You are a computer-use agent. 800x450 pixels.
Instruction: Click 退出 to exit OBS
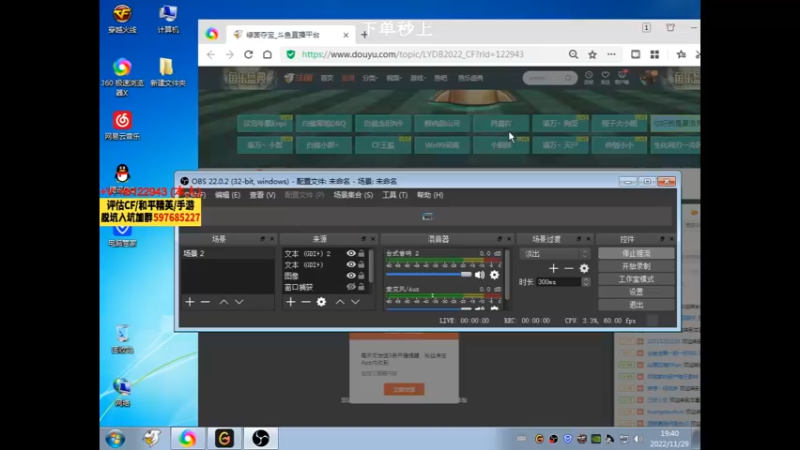636,305
